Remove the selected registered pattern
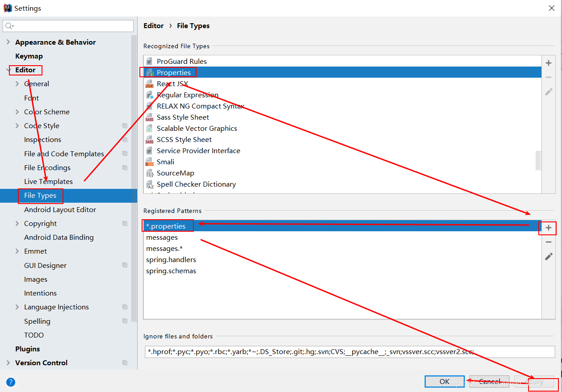Image resolution: width=562 pixels, height=392 pixels. click(x=549, y=242)
